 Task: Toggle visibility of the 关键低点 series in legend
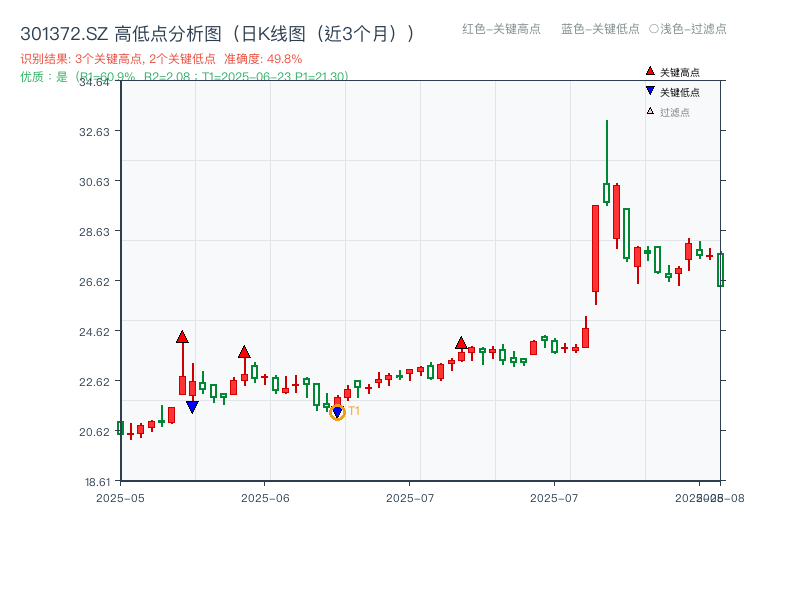point(672,89)
